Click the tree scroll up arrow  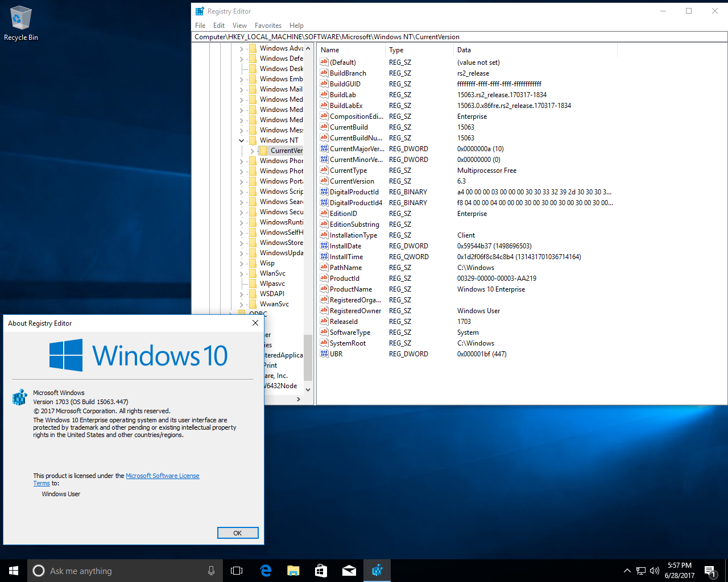308,48
